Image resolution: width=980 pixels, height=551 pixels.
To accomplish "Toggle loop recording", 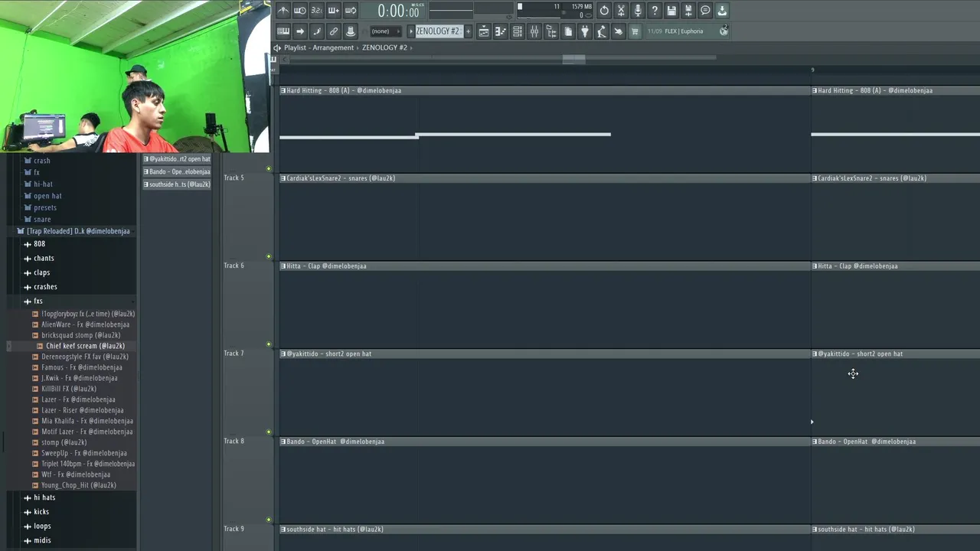I will point(351,11).
